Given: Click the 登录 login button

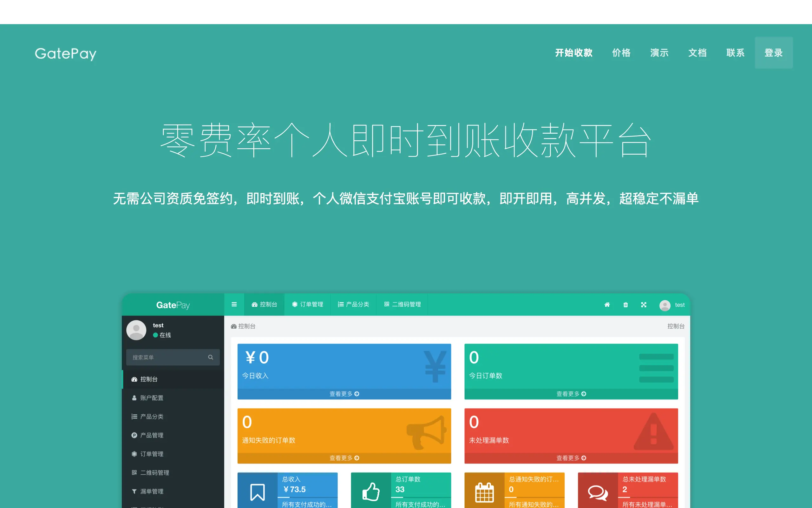Looking at the screenshot, I should click(774, 53).
